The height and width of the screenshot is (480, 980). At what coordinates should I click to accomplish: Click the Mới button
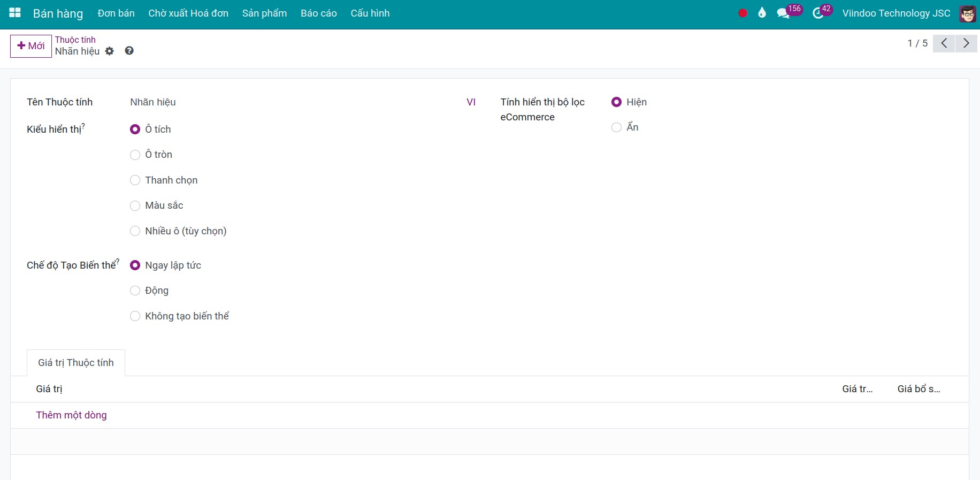point(31,46)
